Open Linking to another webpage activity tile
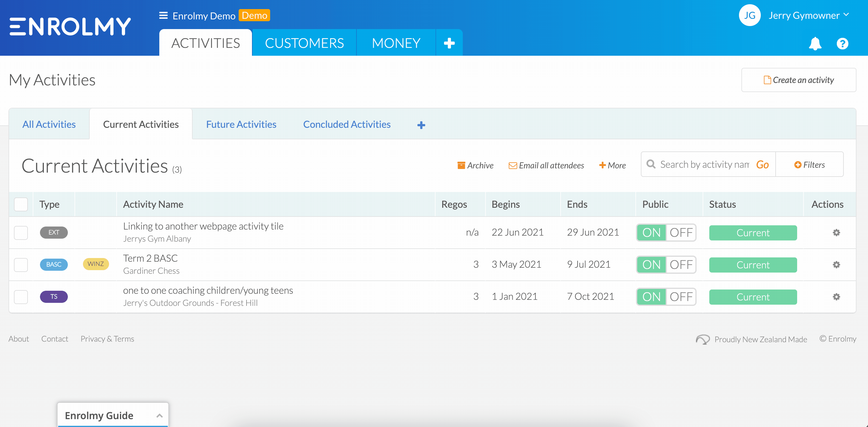This screenshot has height=427, width=868. (x=203, y=226)
